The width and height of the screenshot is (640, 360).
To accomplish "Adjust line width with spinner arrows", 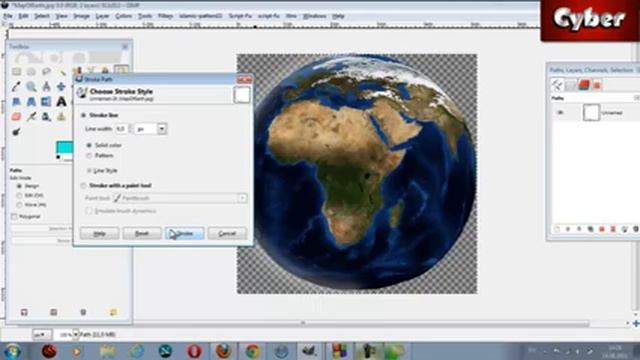I will coord(131,129).
